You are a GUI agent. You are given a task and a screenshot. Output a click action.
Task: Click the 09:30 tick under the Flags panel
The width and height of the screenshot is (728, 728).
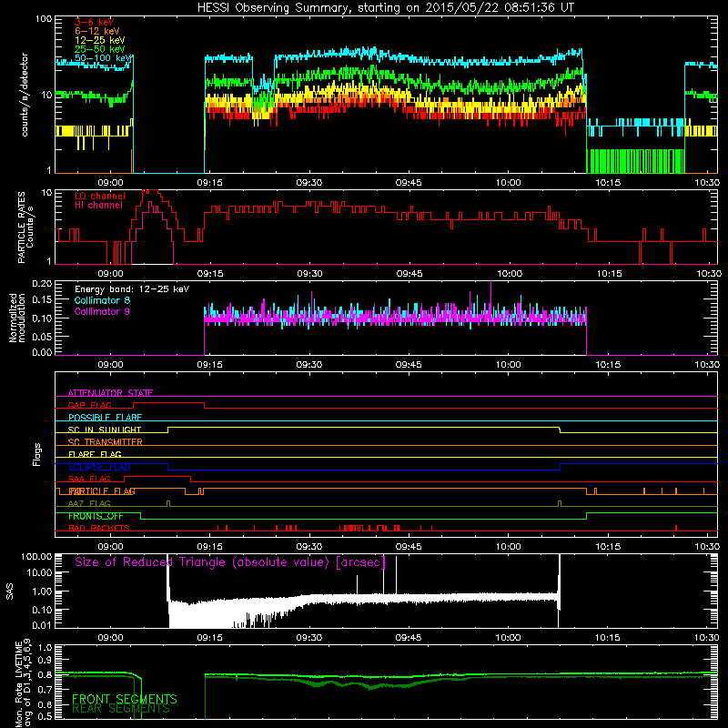tap(309, 547)
